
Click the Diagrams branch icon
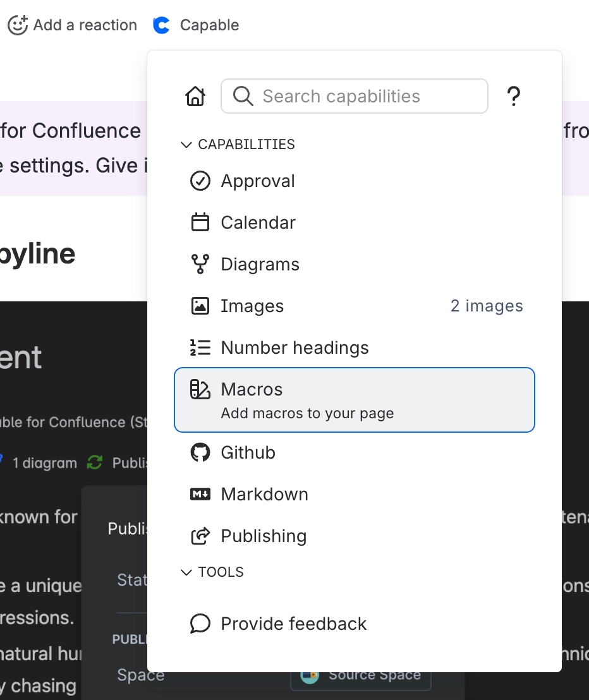click(200, 264)
